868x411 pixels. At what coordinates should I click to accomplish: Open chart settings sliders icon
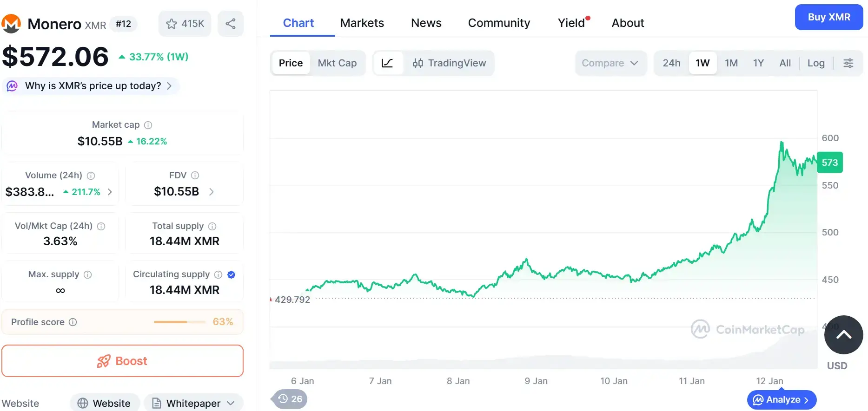click(848, 63)
